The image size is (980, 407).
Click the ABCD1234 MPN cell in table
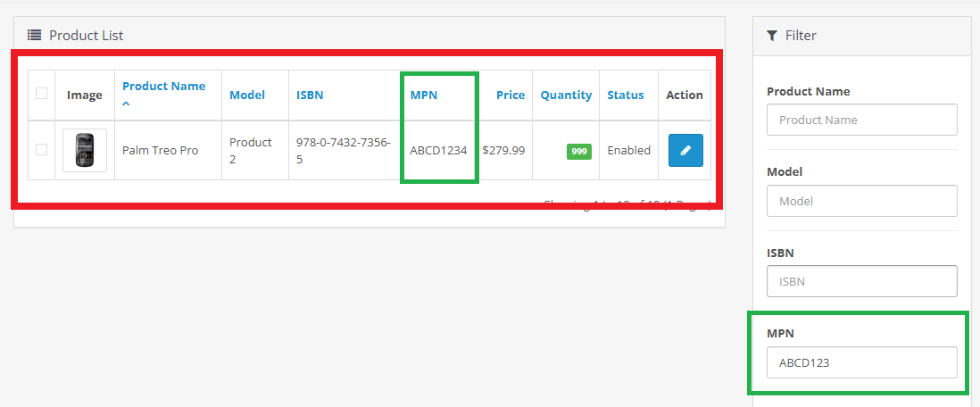click(x=438, y=150)
